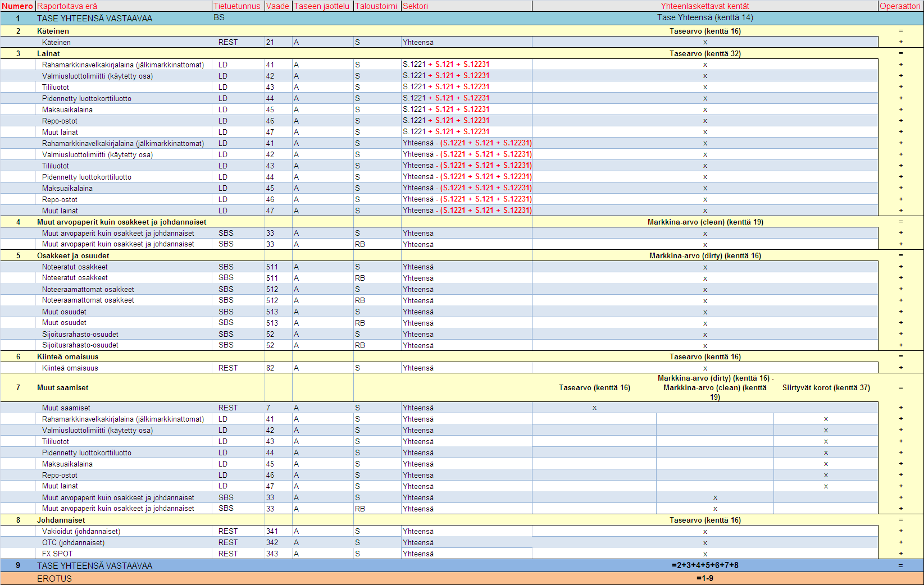Select the Numero column header
This screenshot has height=585, width=924.
pos(18,6)
